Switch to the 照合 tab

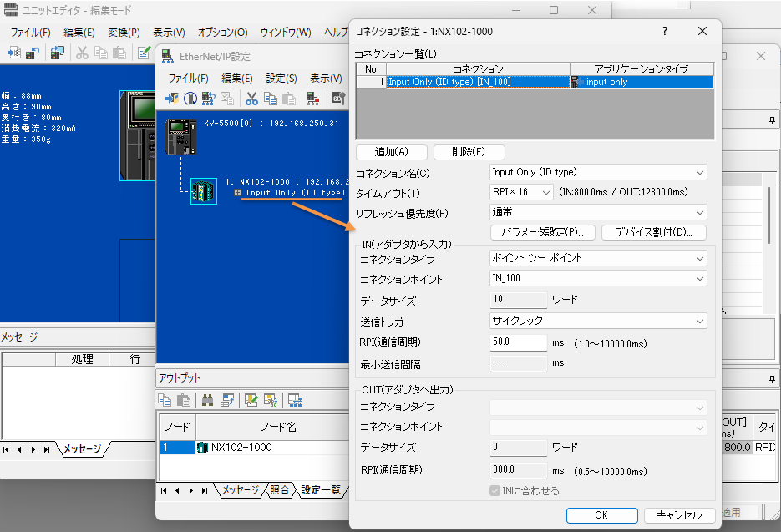[280, 490]
